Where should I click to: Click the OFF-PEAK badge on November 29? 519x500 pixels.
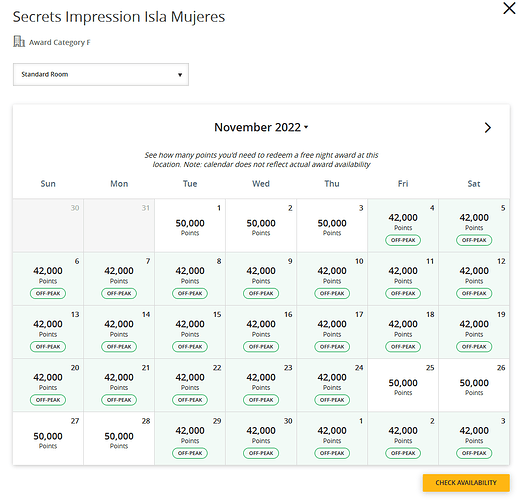click(190, 453)
